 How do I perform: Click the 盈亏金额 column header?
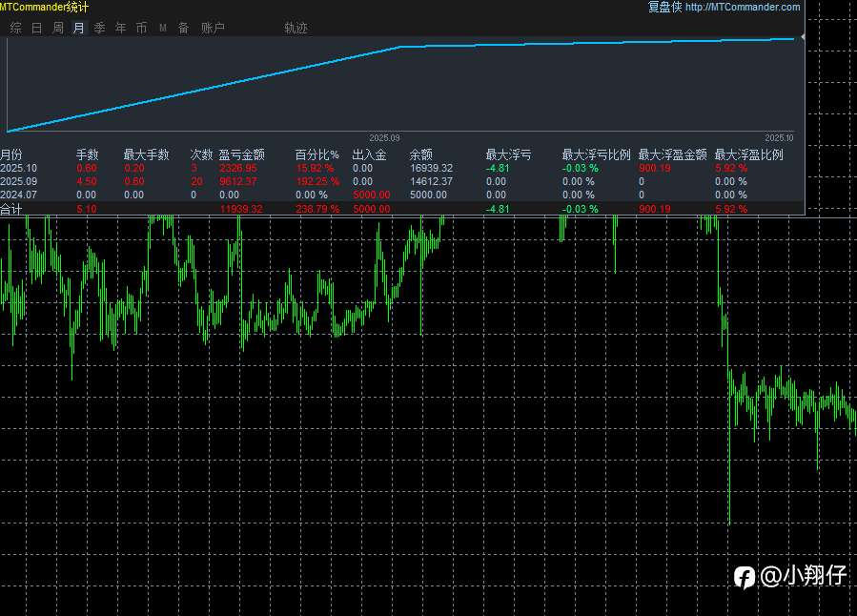point(241,154)
